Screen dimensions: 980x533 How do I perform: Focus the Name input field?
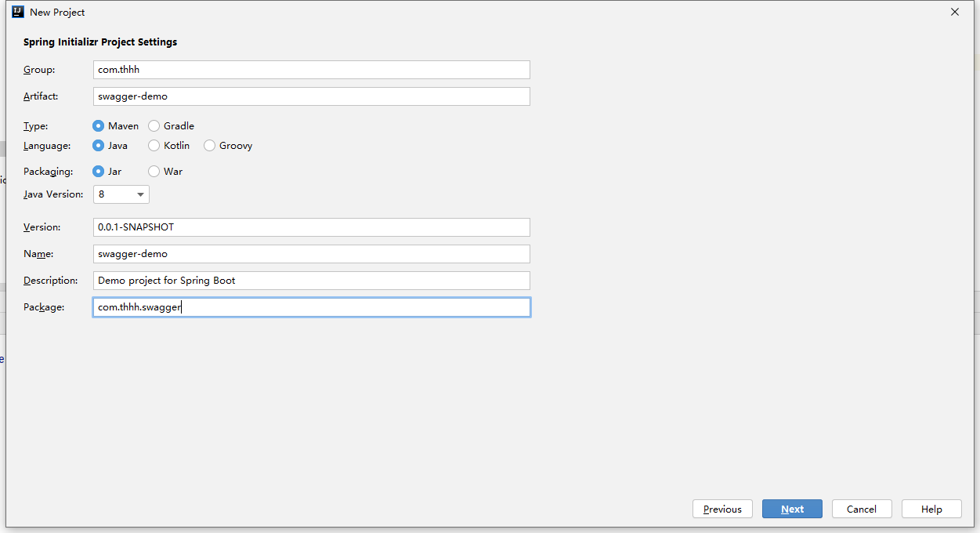click(x=312, y=254)
